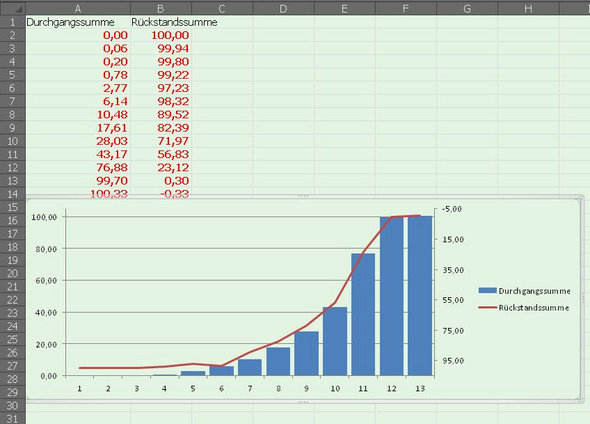
Task: Select cell containing 99,70
Action: click(x=78, y=181)
